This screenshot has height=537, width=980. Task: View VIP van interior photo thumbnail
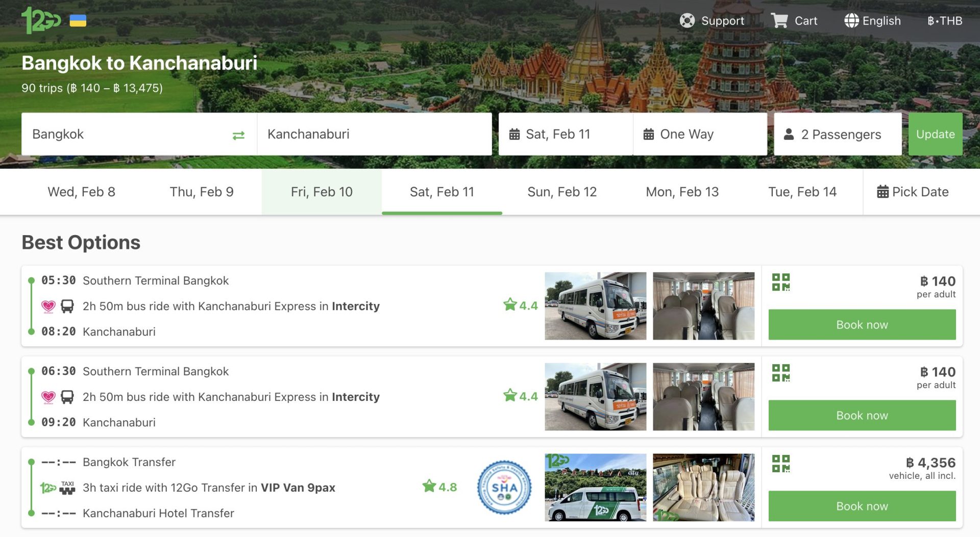pos(703,488)
